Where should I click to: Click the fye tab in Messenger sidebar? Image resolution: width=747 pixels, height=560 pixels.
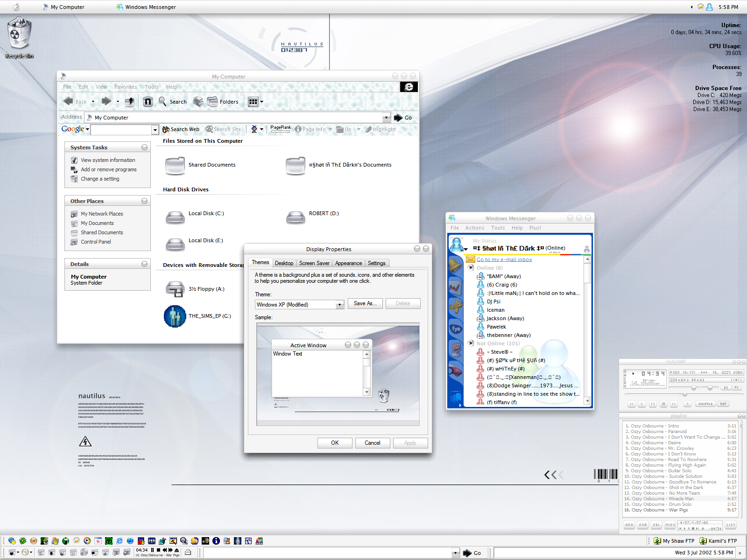tap(456, 329)
